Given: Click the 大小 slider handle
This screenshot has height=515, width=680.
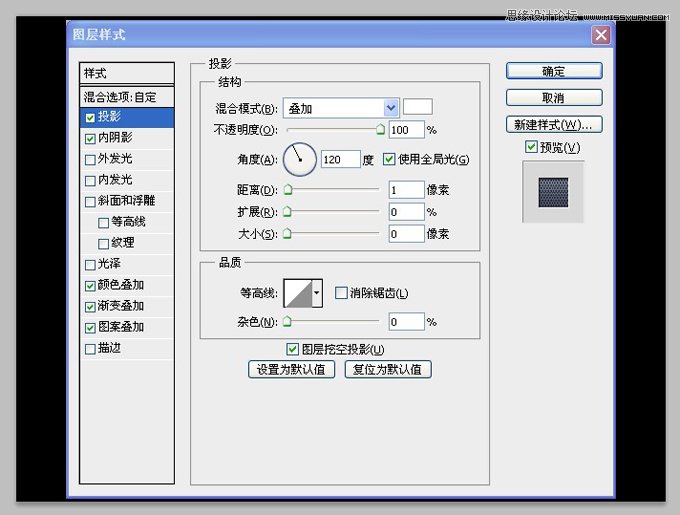Looking at the screenshot, I should coord(288,234).
